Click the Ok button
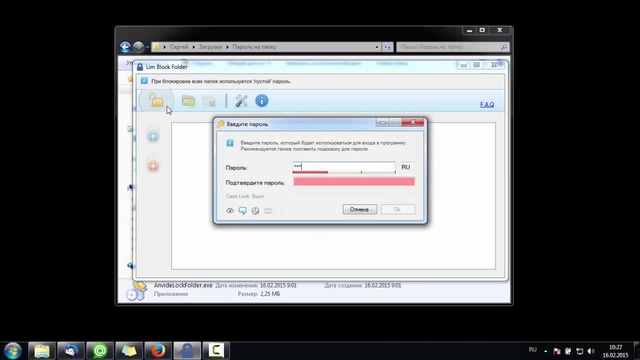Viewport: 640px width, 360px height. coord(398,209)
